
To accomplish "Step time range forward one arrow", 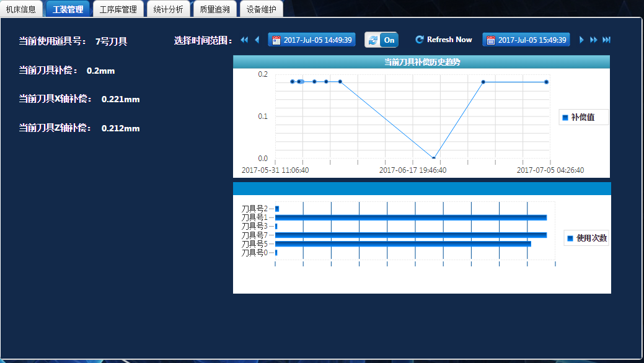I will click(581, 40).
